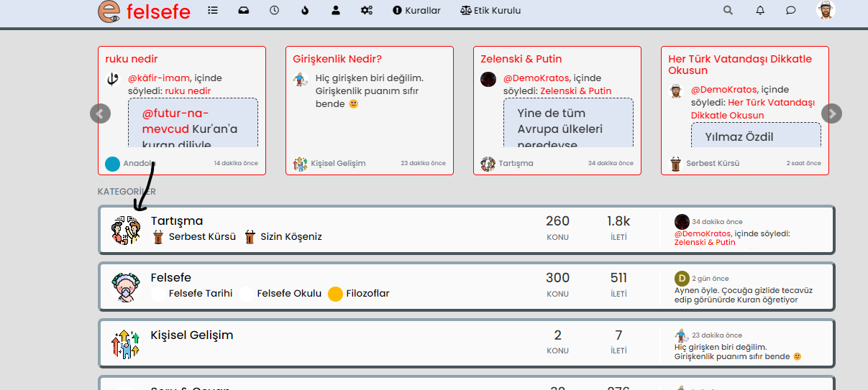Open the notifications bell icon
The height and width of the screenshot is (390, 868).
[760, 11]
